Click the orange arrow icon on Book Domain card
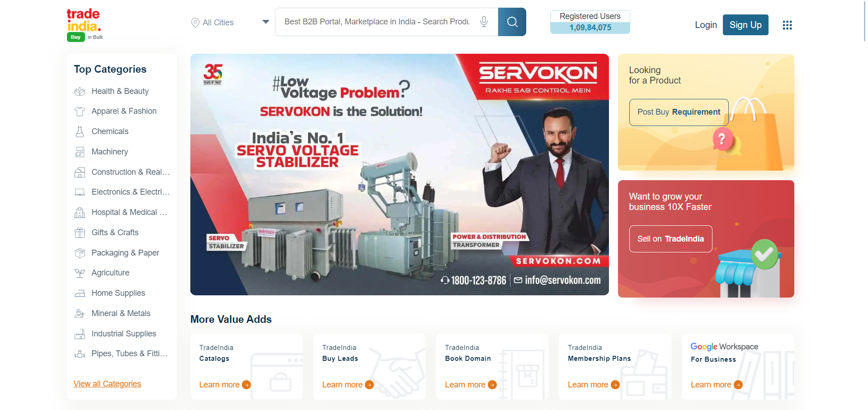 (492, 385)
